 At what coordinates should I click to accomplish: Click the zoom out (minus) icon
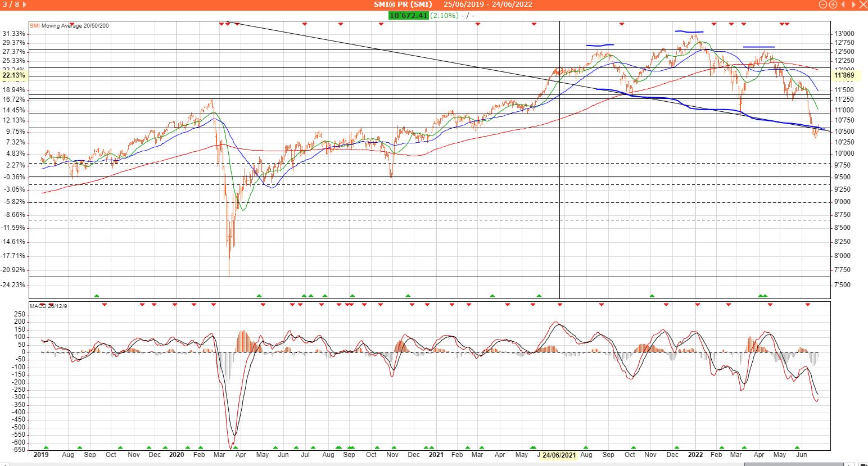(824, 4)
